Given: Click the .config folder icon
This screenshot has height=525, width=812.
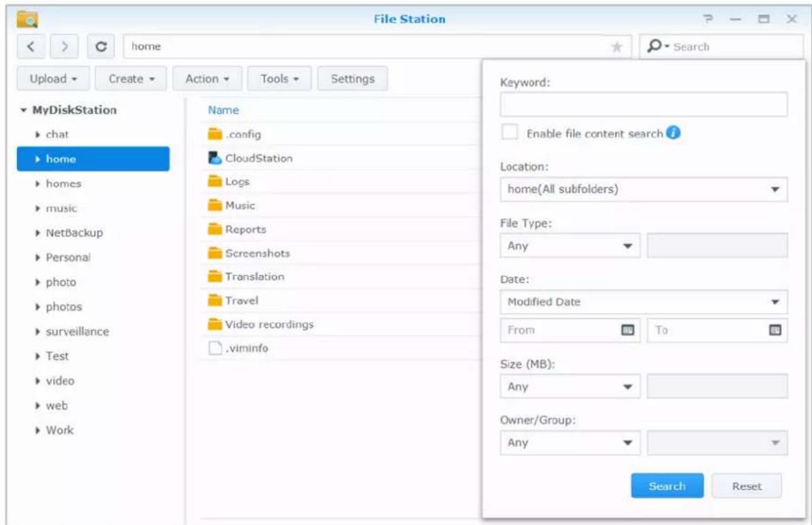Looking at the screenshot, I should click(x=215, y=134).
